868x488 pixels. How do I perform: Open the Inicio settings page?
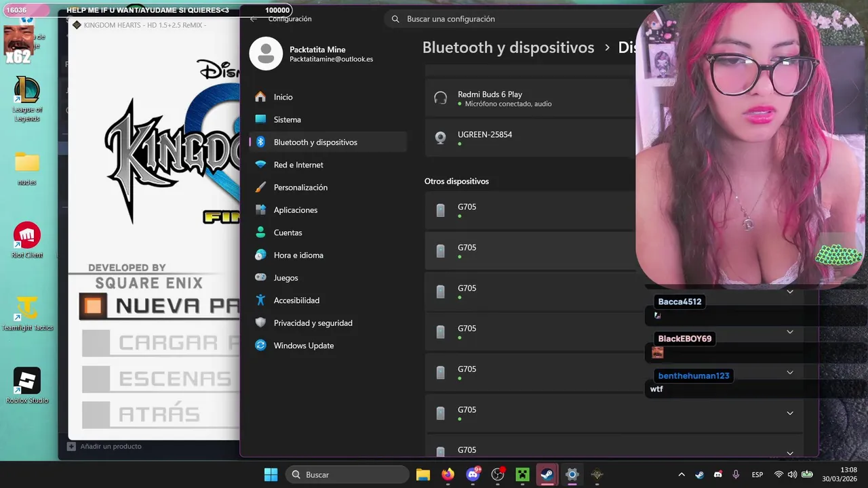[x=328, y=97]
